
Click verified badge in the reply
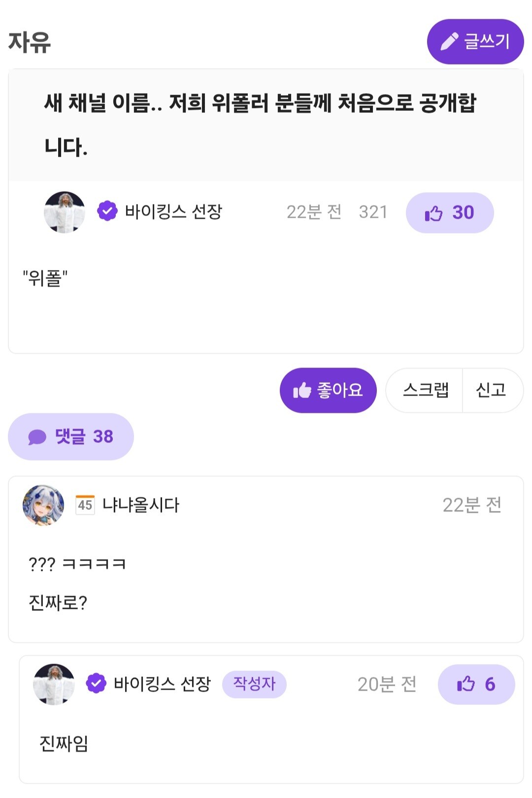96,684
